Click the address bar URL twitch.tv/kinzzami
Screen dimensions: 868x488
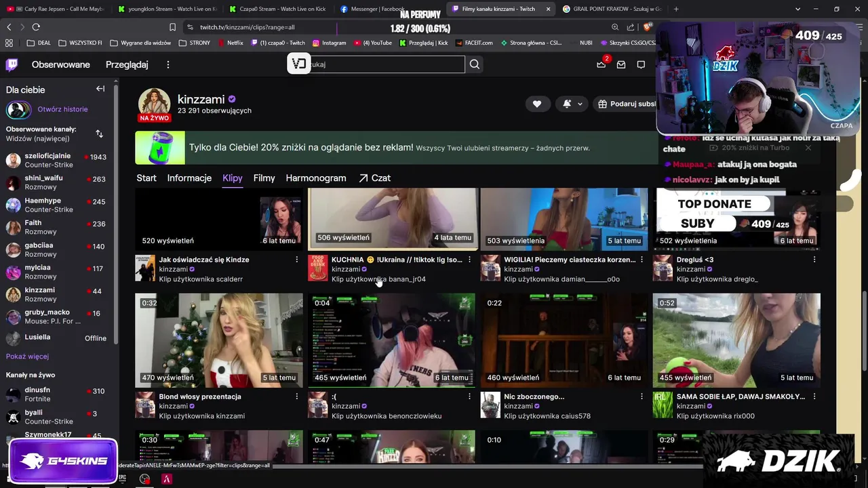click(247, 27)
